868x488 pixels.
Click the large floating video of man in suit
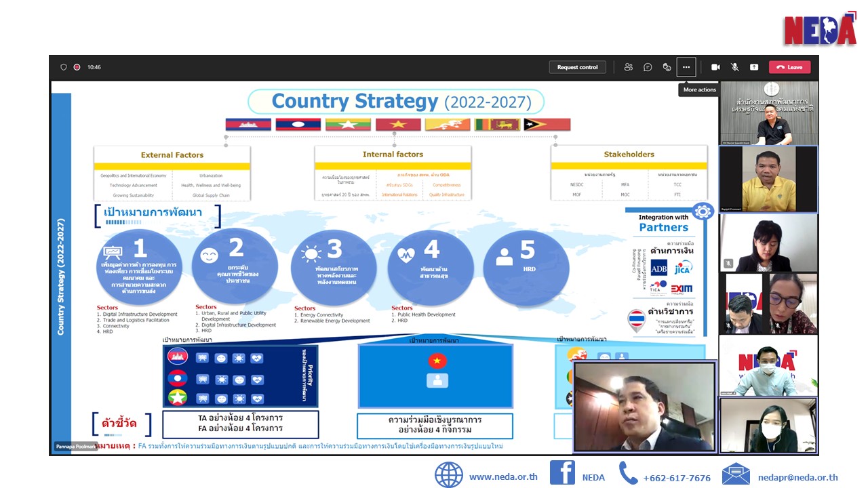(x=644, y=406)
